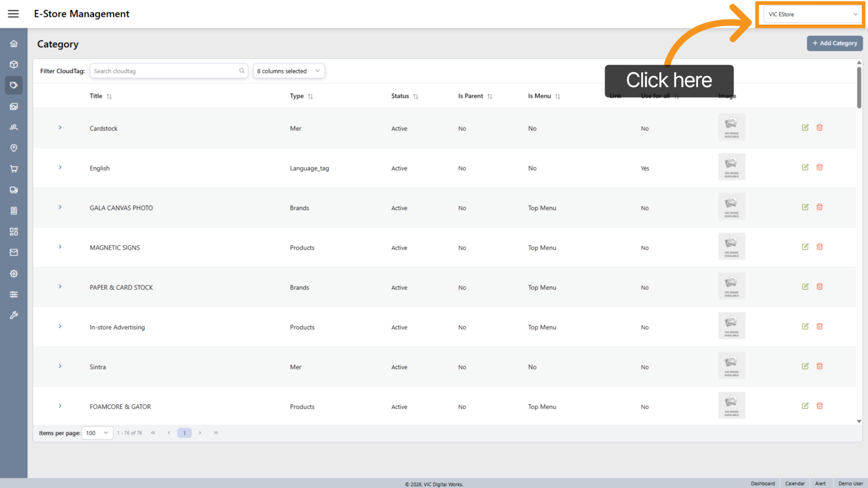Focus the Search cloudtag input field
Image resolution: width=868 pixels, height=488 pixels.
pyautogui.click(x=164, y=71)
